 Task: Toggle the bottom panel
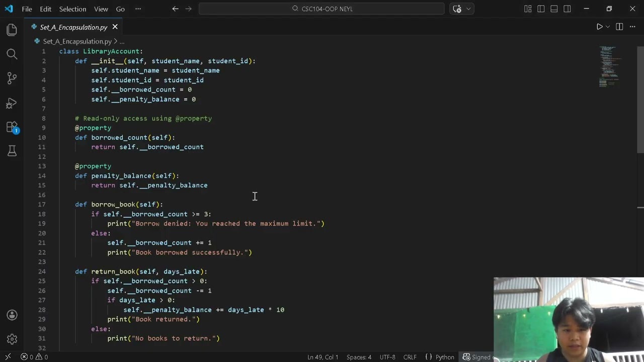[x=554, y=9]
